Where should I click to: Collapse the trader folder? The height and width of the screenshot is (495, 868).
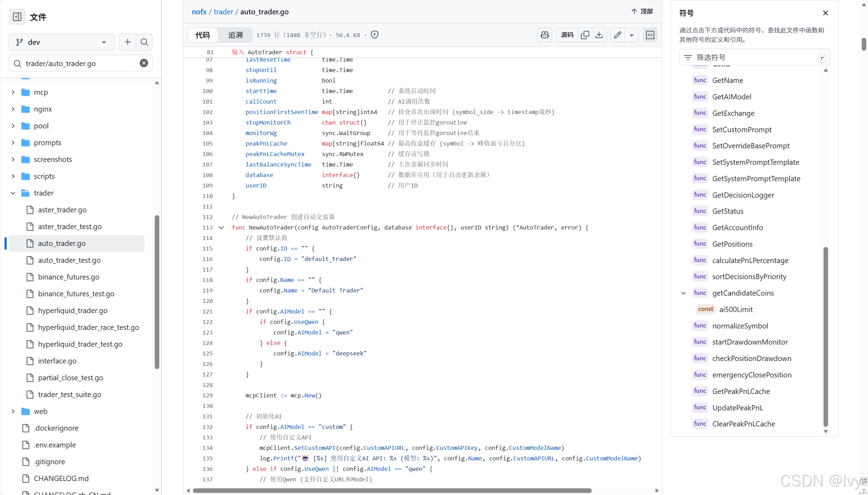13,193
